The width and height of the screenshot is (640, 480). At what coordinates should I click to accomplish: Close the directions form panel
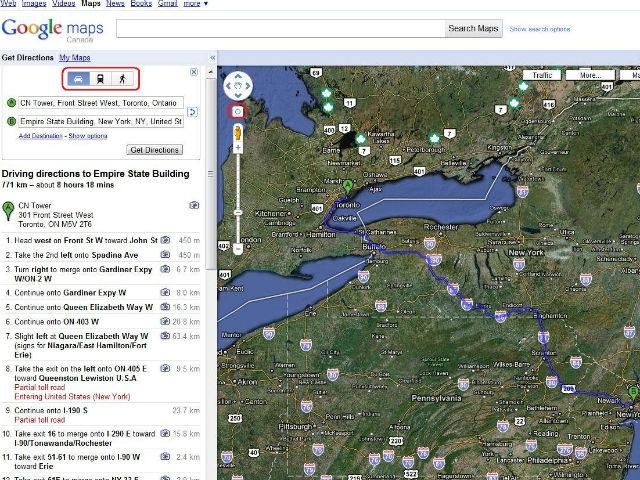(x=192, y=73)
